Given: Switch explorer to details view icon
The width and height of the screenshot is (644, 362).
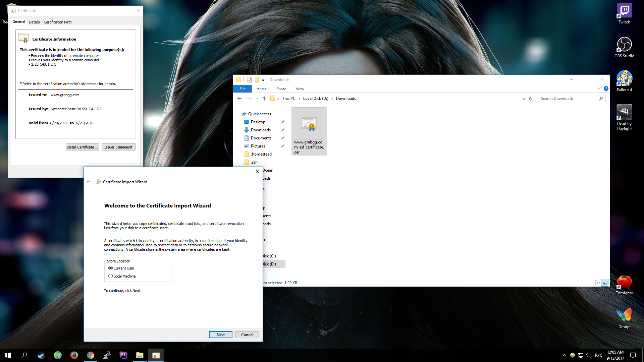Looking at the screenshot, I should click(597, 283).
